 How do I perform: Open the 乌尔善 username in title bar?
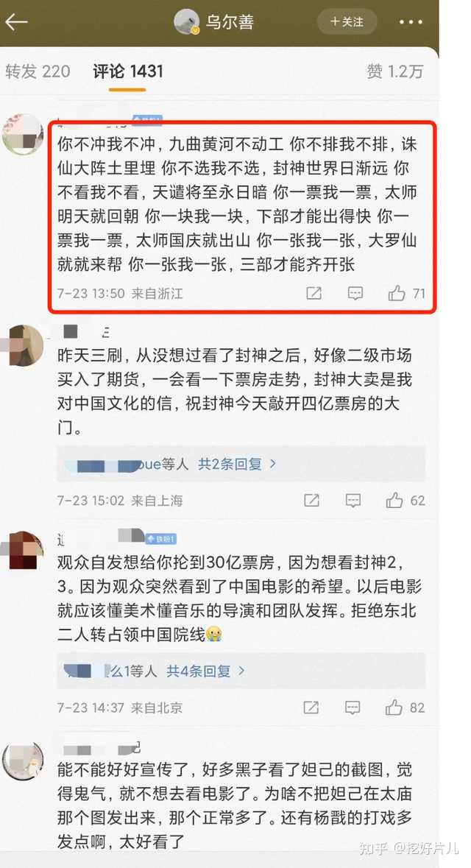230,22
